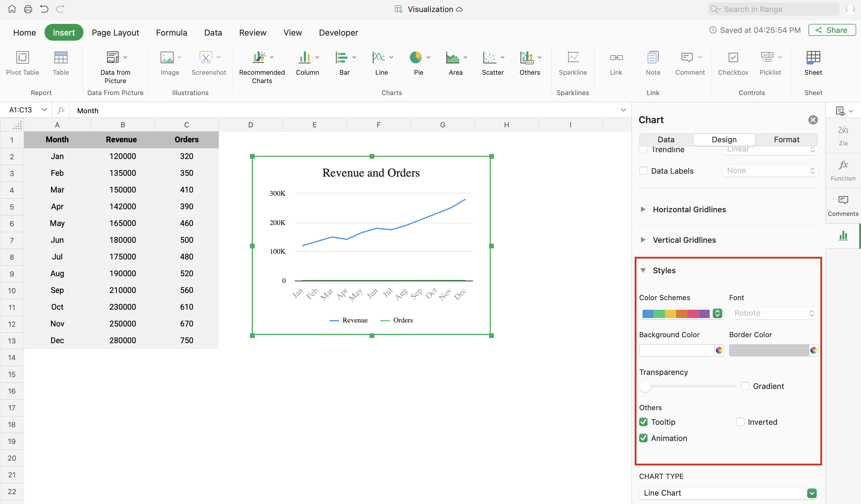
Task: Switch to the Format tab
Action: click(786, 139)
